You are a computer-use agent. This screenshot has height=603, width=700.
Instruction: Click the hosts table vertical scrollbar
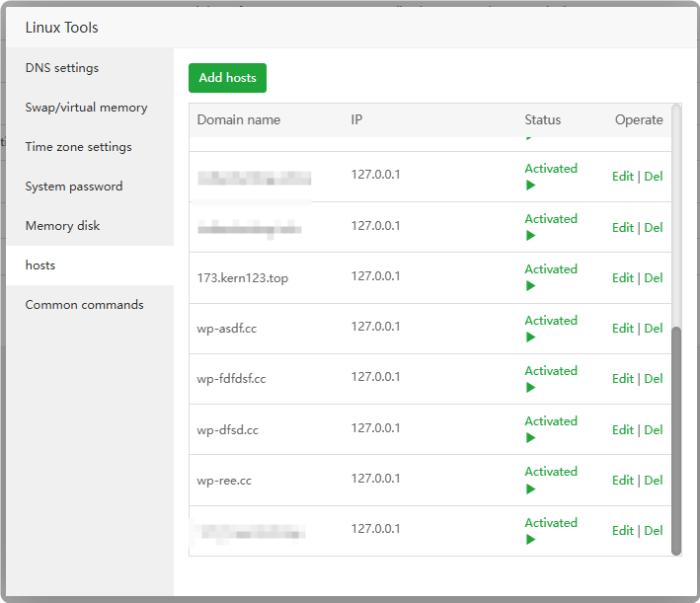point(676,439)
